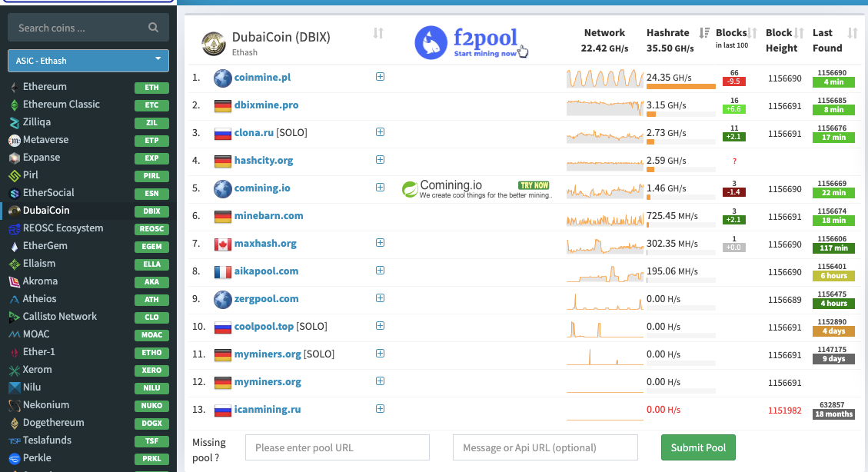Click the Ethereum coin icon in sidebar
This screenshot has width=868, height=472.
(15, 87)
